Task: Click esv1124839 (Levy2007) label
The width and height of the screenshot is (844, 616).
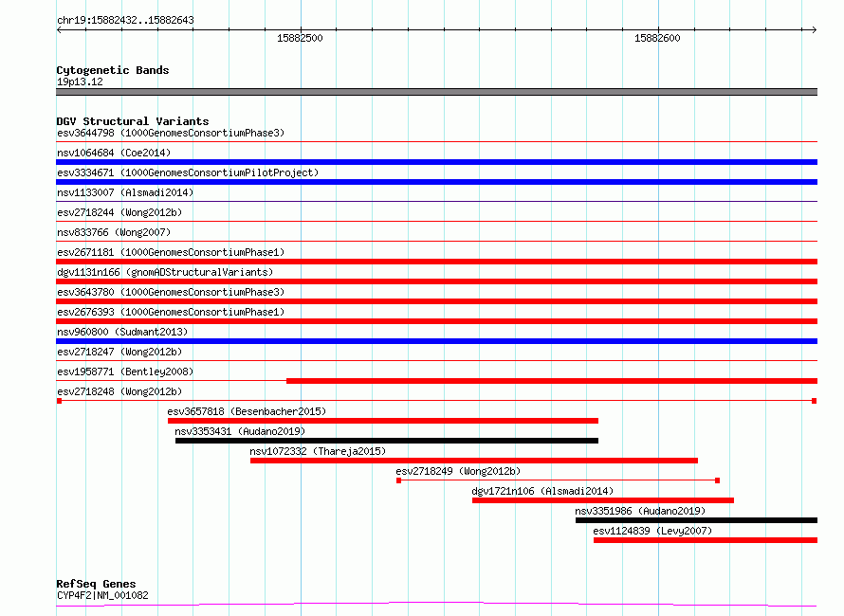Action: [652, 531]
